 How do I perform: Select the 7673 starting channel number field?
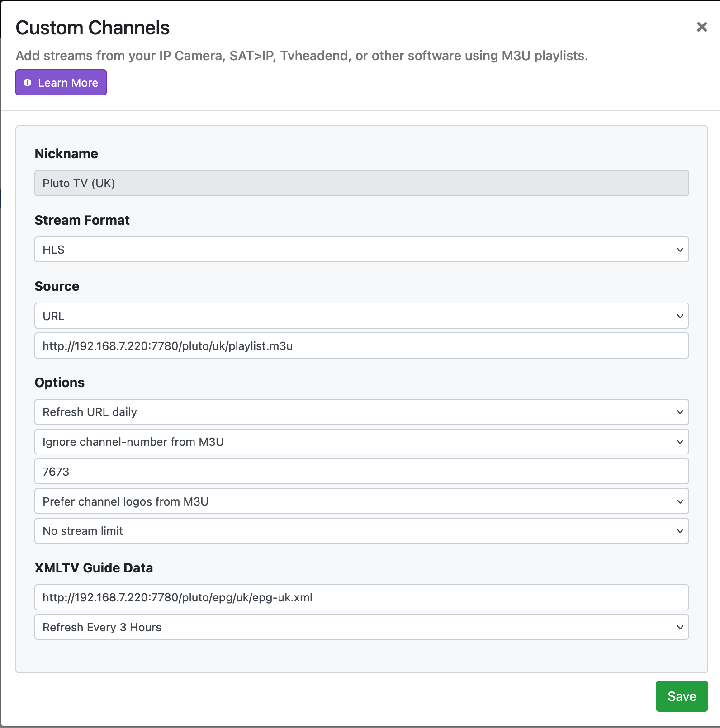pos(361,472)
